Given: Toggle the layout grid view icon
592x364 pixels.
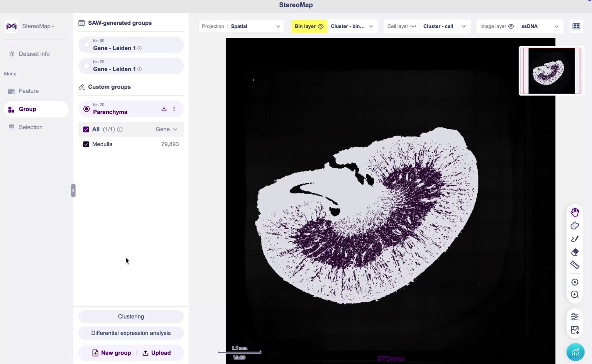Looking at the screenshot, I should (576, 26).
